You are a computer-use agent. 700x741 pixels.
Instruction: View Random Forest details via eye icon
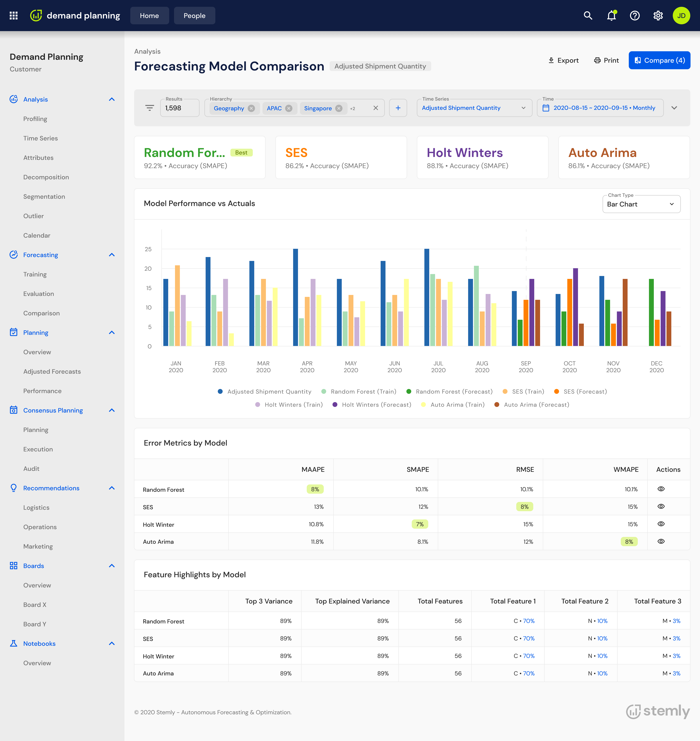(661, 489)
